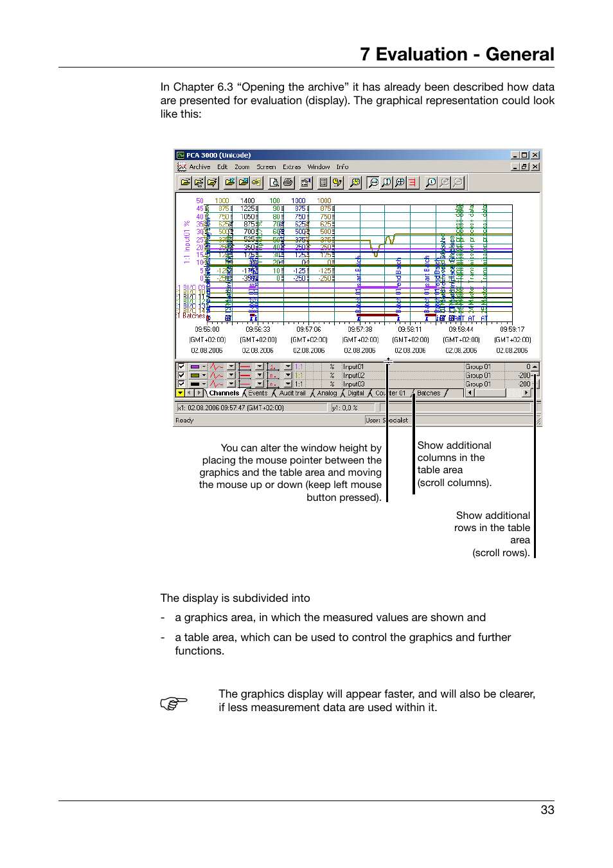Click the second folder icon with blue arrow
The image size is (613, 868).
(243, 183)
